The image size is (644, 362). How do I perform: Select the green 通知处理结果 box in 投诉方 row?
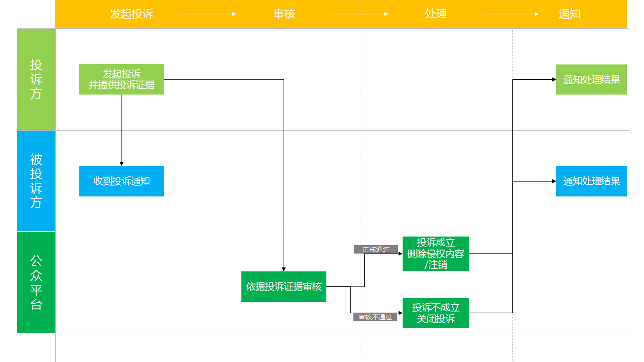pyautogui.click(x=591, y=79)
